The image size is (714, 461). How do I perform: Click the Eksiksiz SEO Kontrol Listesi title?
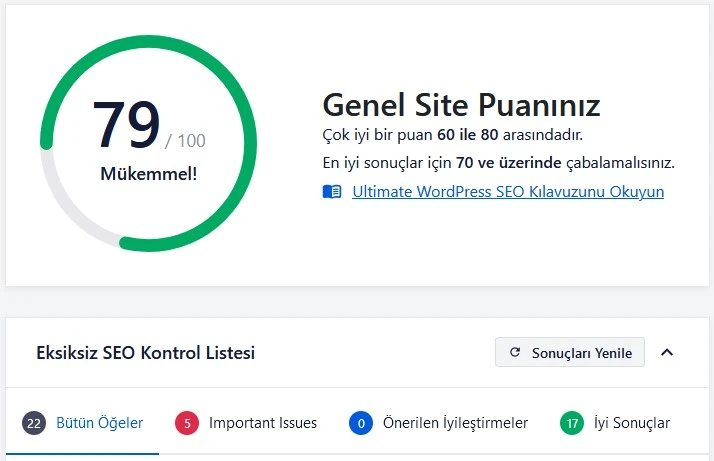145,353
